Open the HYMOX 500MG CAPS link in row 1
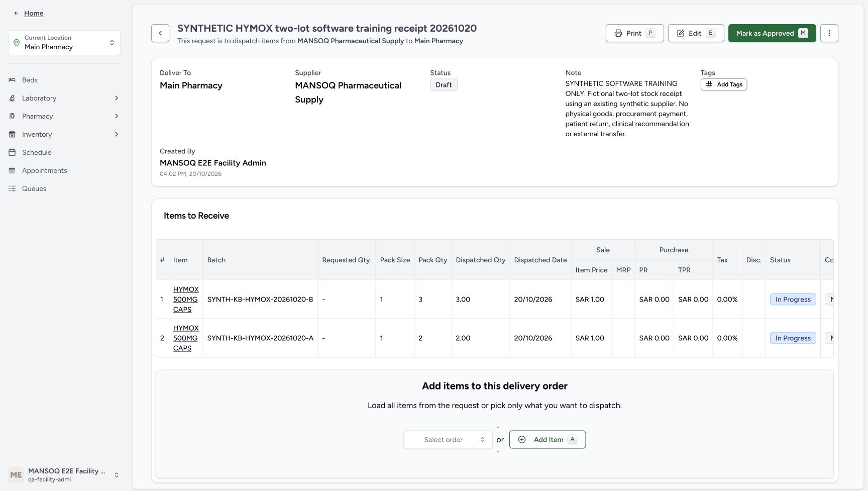The width and height of the screenshot is (868, 491). [185, 300]
